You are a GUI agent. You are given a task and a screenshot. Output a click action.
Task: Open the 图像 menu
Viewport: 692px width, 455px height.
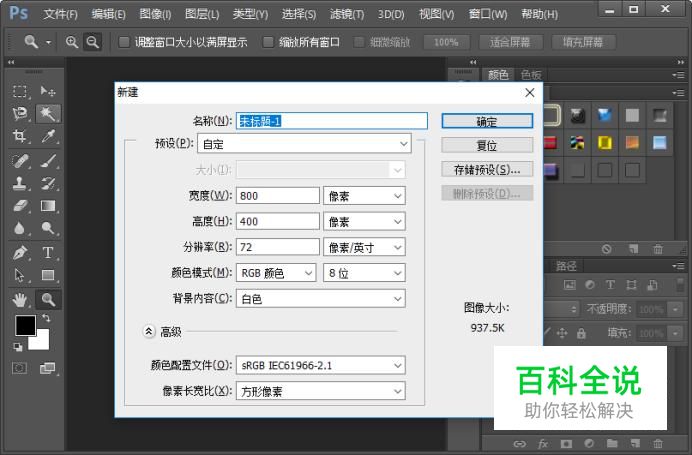[155, 15]
